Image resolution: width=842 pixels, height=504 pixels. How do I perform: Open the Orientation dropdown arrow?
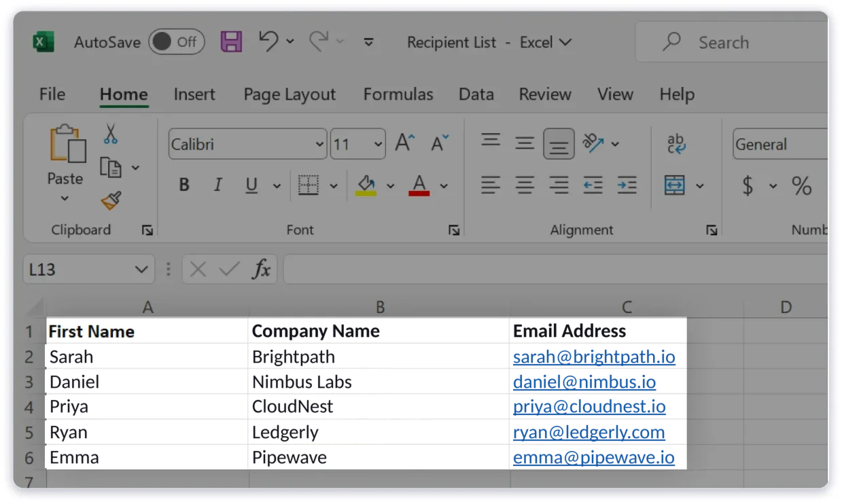615,144
